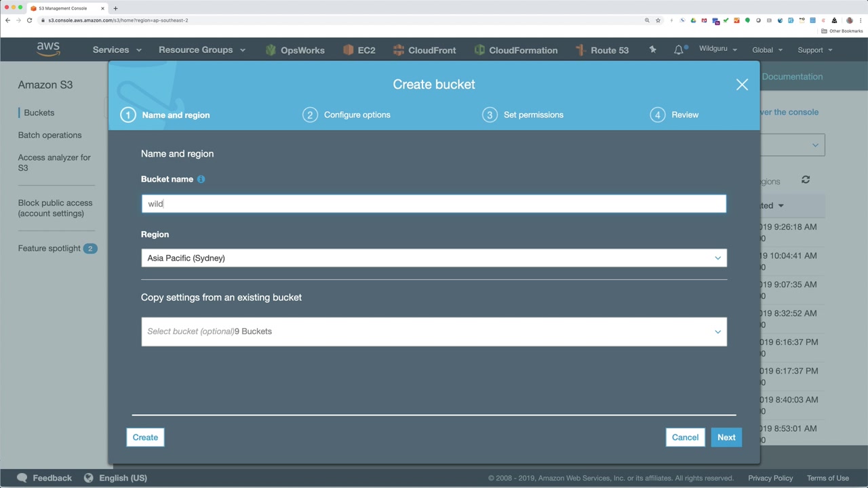Click the blue grid extension icon
Screen dimensions: 868x488
(x=812, y=20)
